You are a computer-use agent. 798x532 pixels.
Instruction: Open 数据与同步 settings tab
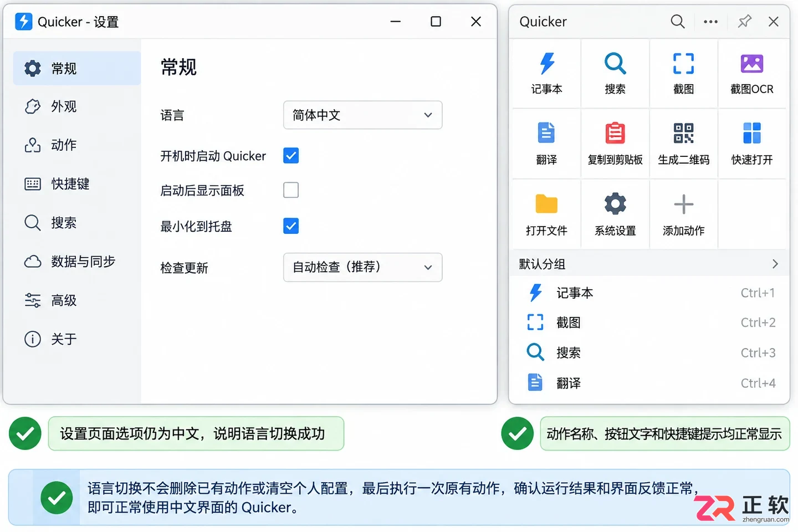[77, 262]
